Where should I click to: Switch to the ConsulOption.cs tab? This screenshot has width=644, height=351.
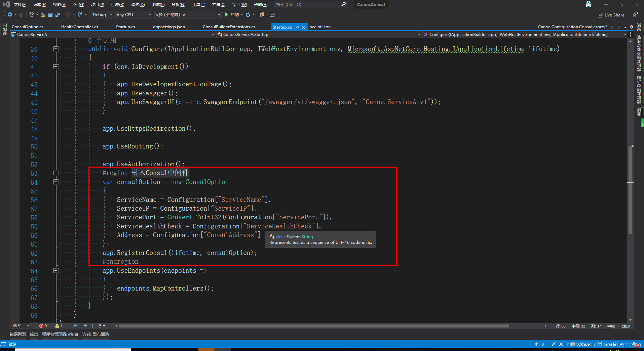[28, 27]
